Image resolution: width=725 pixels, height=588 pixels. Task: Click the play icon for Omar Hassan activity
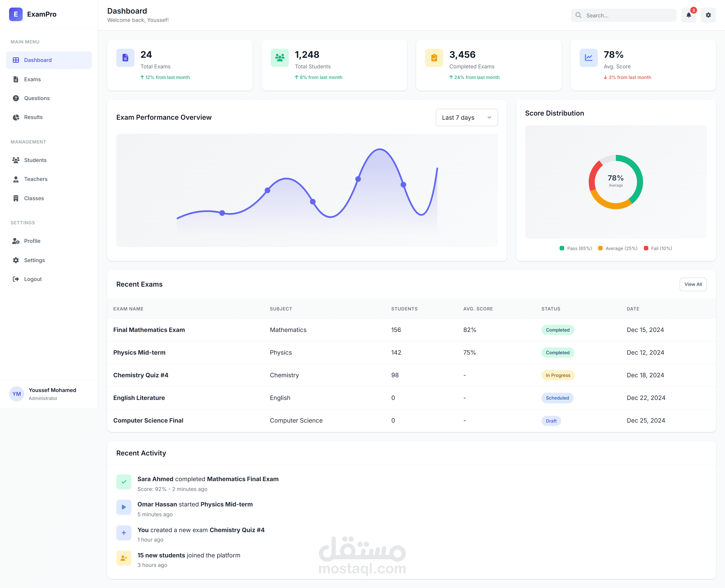124,507
